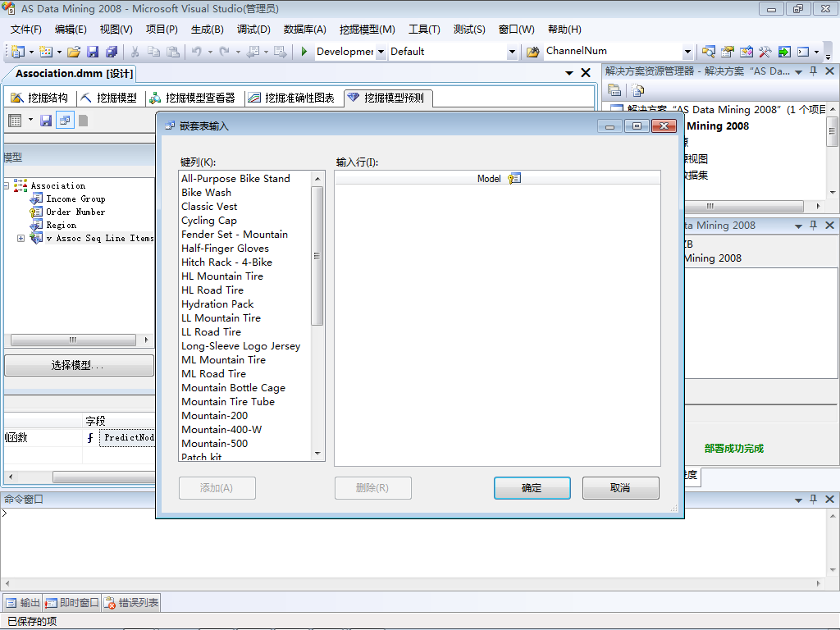Viewport: 840px width, 630px height.
Task: Click the Toolbox hammer-and-wrench icon
Action: (x=765, y=52)
